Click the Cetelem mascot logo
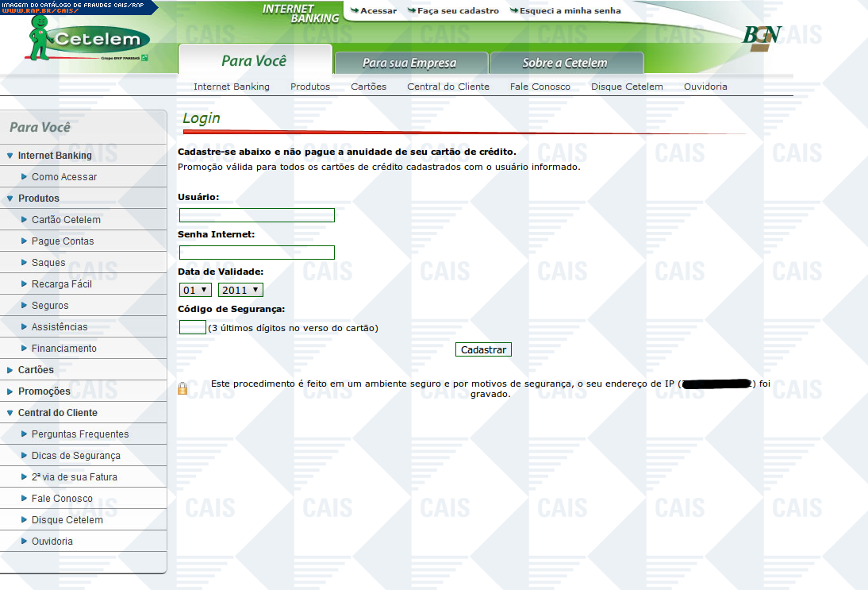Viewport: 868px width, 590px height. (86, 38)
